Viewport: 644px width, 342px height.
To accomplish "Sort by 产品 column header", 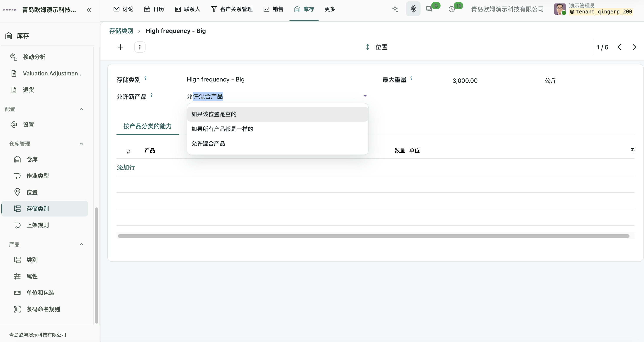I will click(x=150, y=151).
